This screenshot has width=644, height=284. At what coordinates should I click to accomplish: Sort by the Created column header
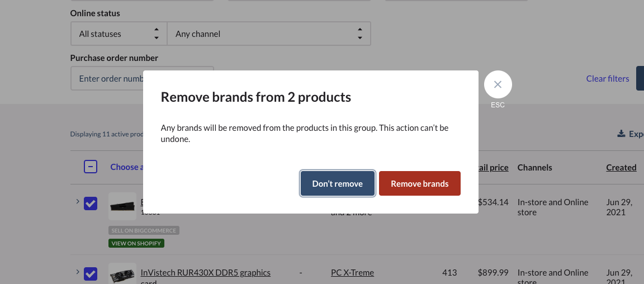(x=621, y=167)
